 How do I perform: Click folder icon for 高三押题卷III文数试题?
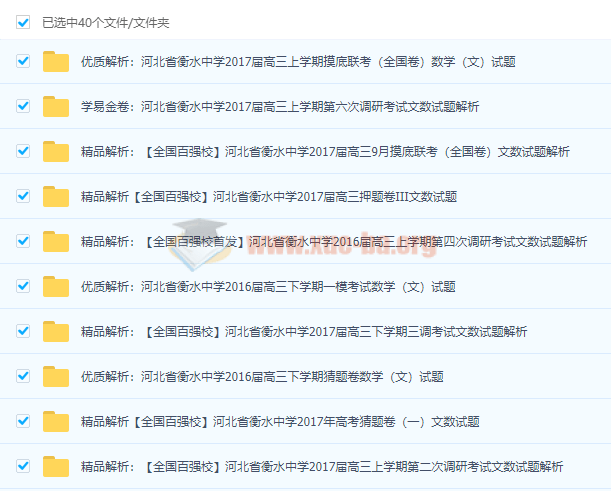click(56, 196)
